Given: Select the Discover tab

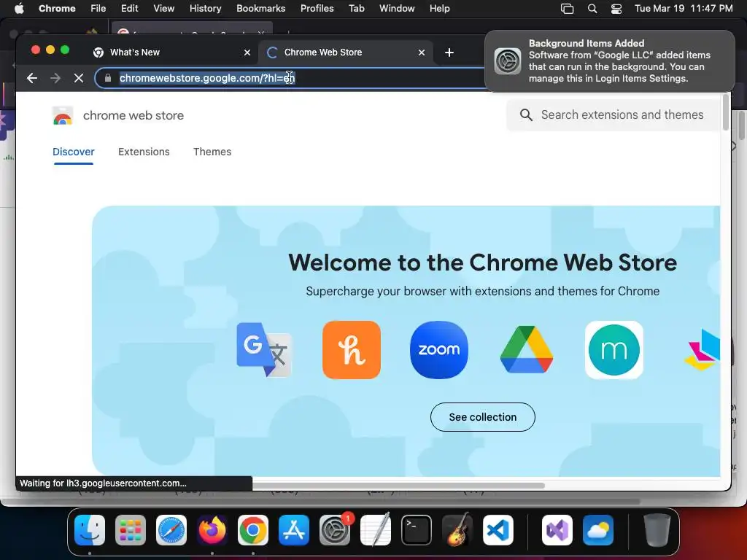Looking at the screenshot, I should tap(74, 152).
